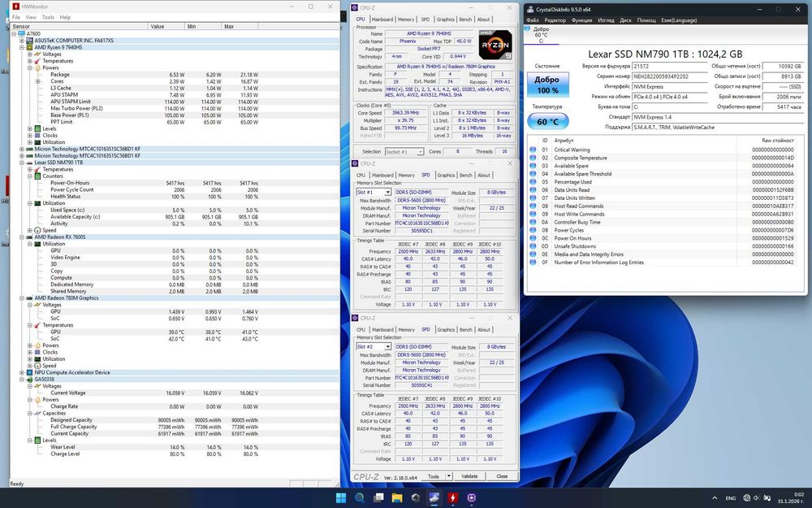This screenshot has height=508, width=812.
Task: Click the Powers flame icon under Ryzen 9
Action: [x=38, y=68]
